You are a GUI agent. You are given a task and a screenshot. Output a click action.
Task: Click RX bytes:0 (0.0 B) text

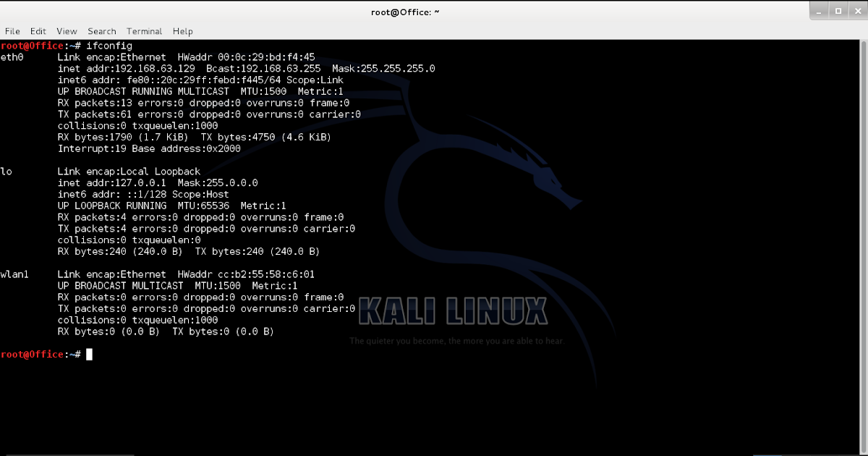click(109, 332)
